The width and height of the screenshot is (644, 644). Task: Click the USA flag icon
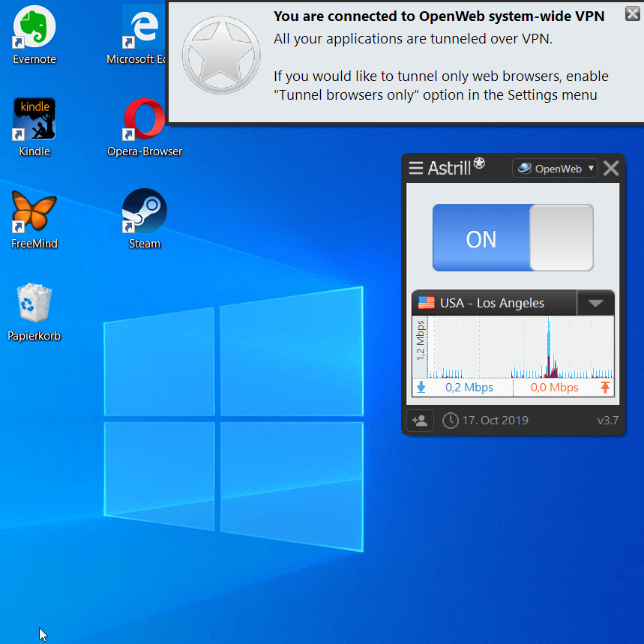(426, 303)
